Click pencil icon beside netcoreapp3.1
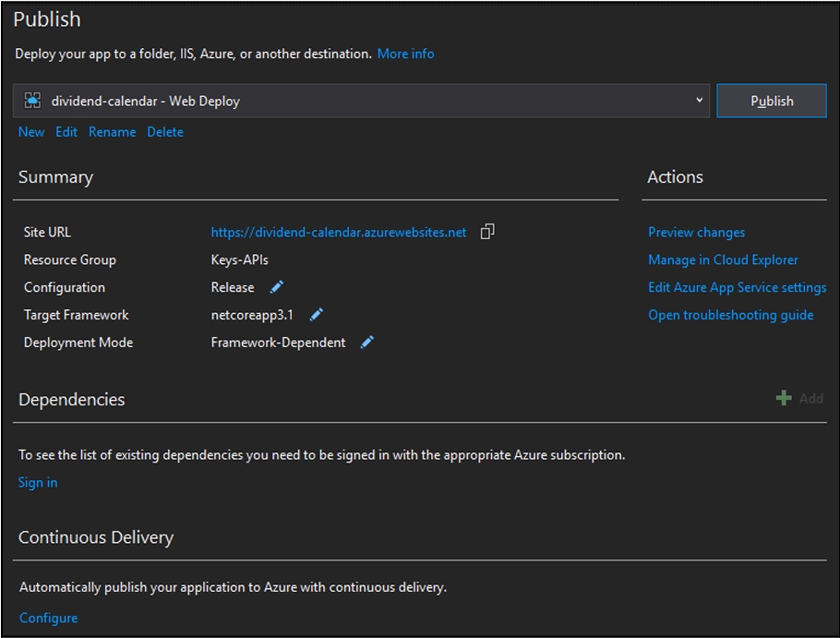 click(317, 315)
